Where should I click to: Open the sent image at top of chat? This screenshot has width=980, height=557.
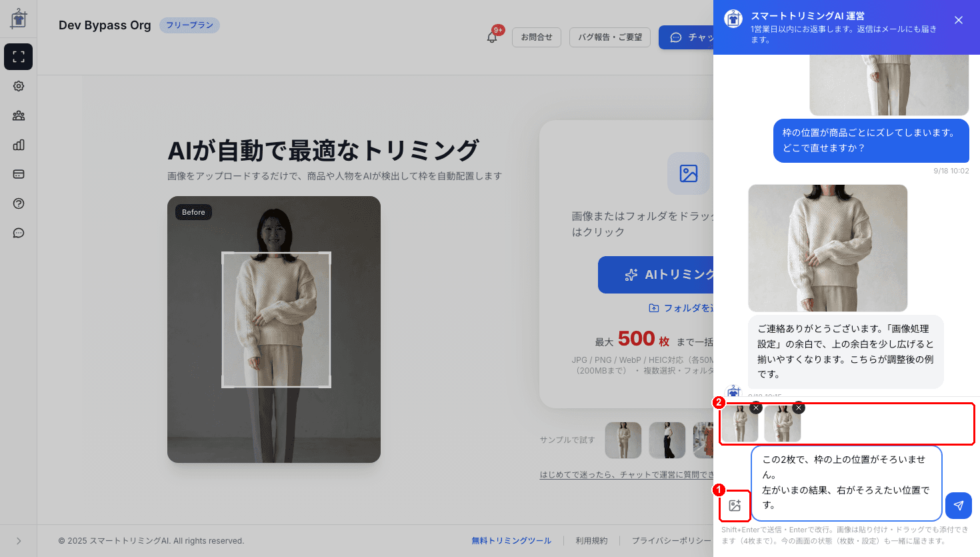[x=889, y=85]
